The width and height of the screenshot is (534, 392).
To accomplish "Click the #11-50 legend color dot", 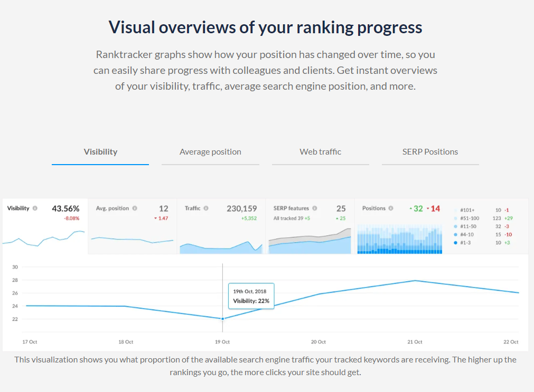I will pos(456,227).
